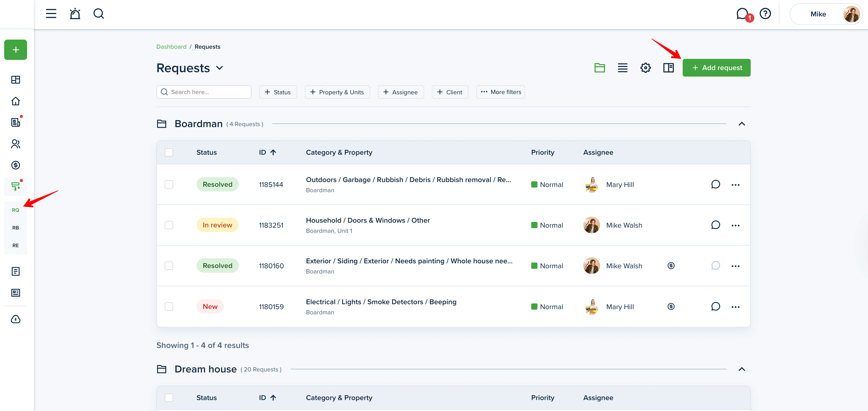Open the table settings gear icon

(x=645, y=68)
